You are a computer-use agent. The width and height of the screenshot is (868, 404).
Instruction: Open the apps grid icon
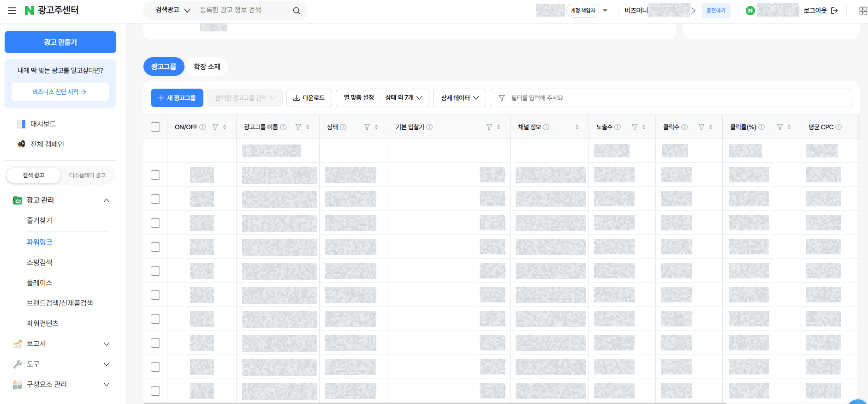coord(863,11)
